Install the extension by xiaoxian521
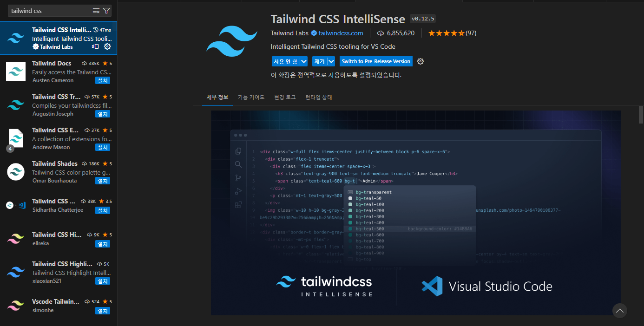The width and height of the screenshot is (644, 326). coord(103,281)
